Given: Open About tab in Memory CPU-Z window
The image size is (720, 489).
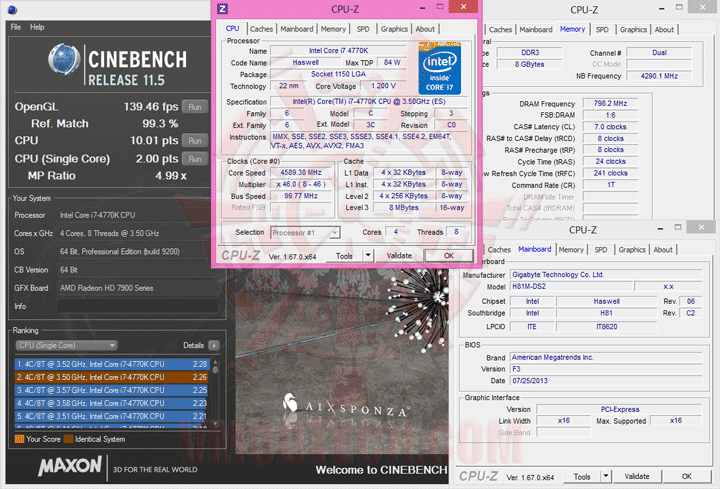Looking at the screenshot, I should point(664,29).
